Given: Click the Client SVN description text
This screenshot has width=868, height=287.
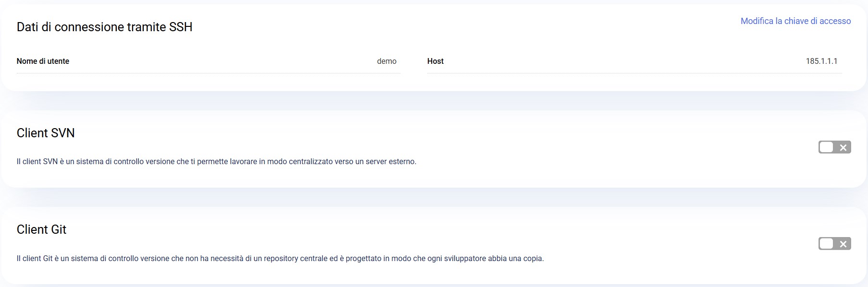Looking at the screenshot, I should pyautogui.click(x=216, y=162).
